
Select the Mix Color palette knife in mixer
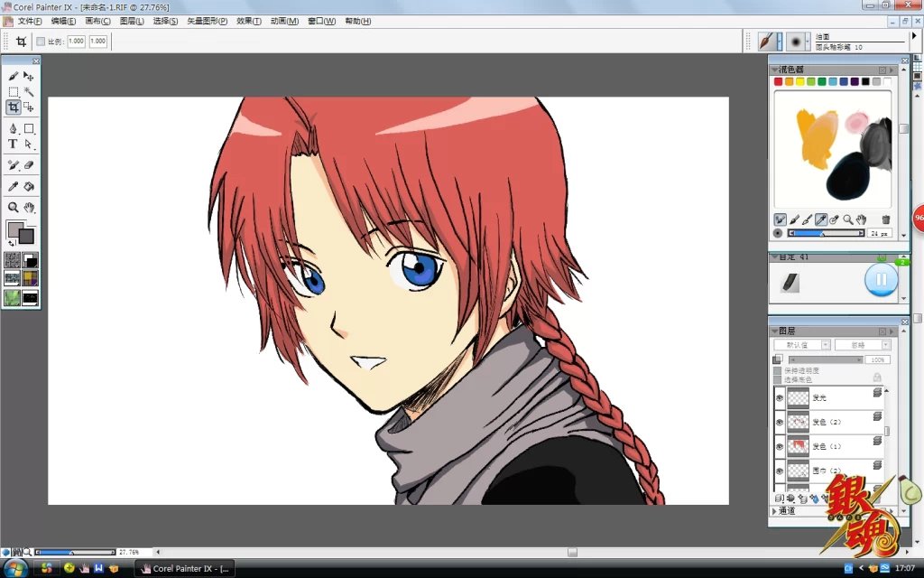pos(808,219)
